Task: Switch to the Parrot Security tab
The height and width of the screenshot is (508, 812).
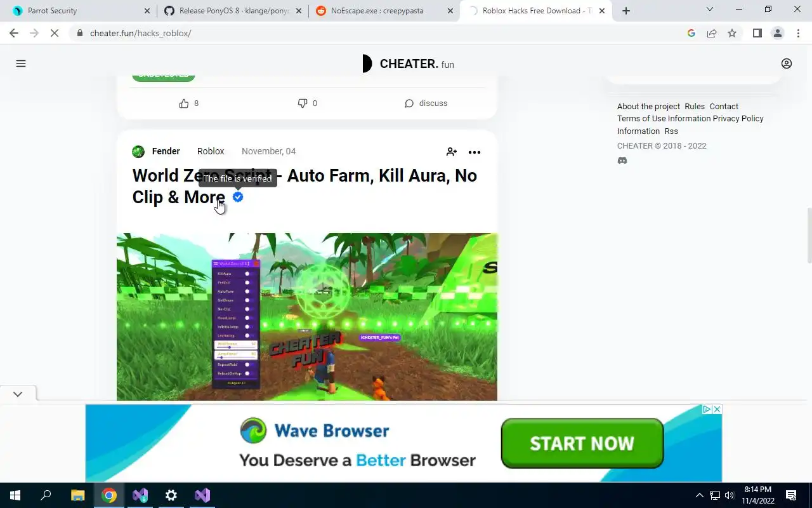Action: coord(79,11)
